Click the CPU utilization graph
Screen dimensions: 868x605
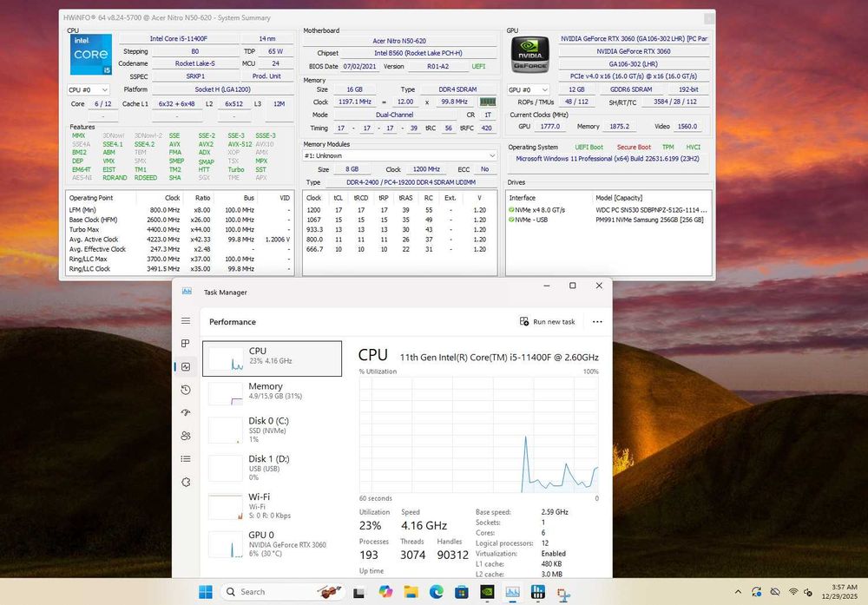pos(479,435)
